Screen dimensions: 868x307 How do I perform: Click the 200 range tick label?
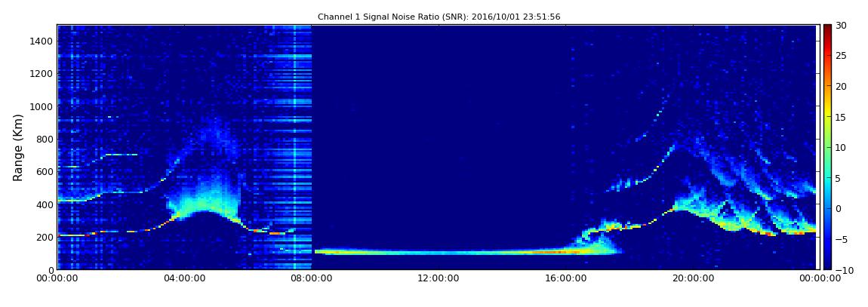click(45, 237)
